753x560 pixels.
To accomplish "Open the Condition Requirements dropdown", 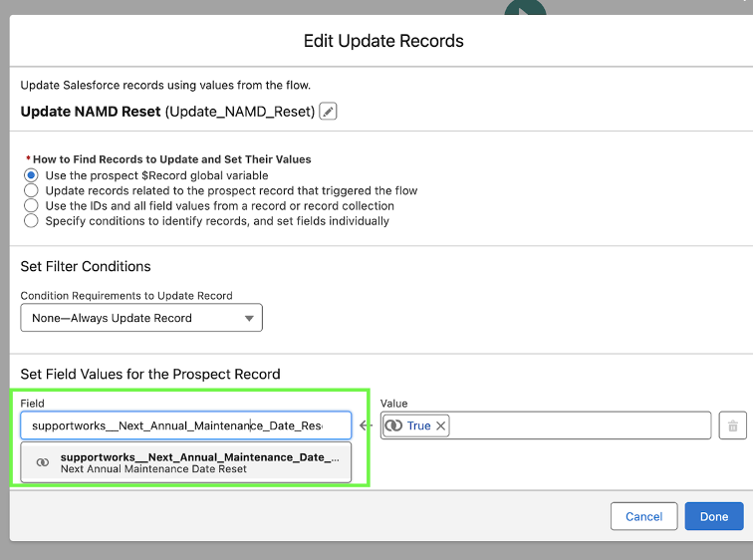I will [141, 318].
